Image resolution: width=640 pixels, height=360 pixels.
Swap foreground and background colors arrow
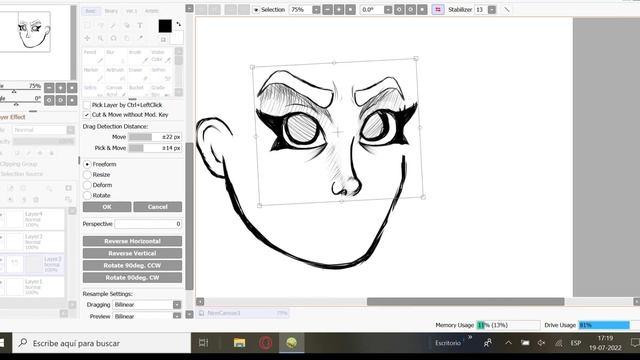pos(178,24)
